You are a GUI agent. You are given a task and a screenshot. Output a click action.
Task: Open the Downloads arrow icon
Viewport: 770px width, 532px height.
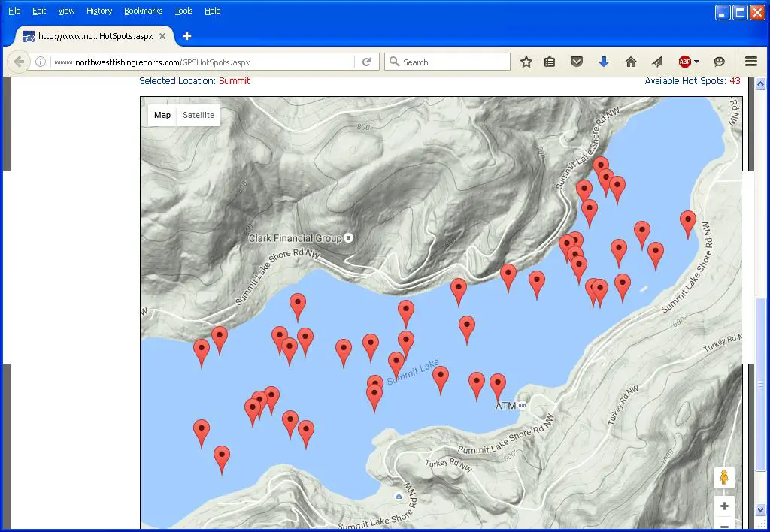[603, 62]
